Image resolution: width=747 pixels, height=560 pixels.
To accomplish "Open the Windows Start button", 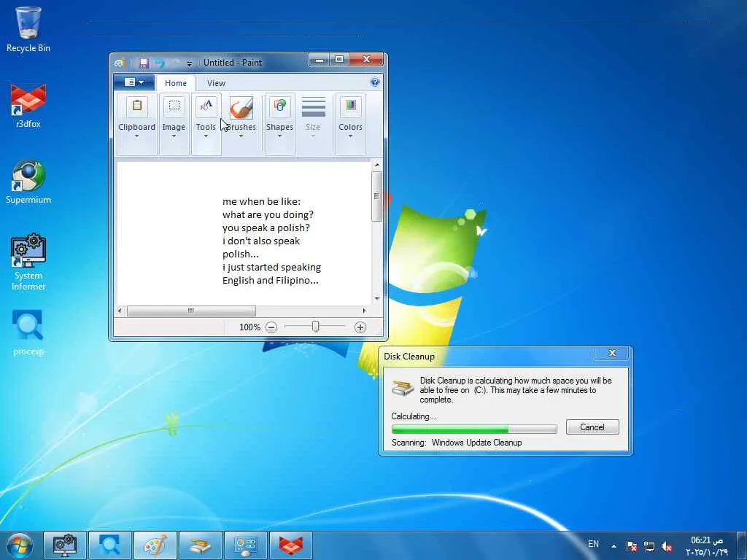I will pos(19,545).
